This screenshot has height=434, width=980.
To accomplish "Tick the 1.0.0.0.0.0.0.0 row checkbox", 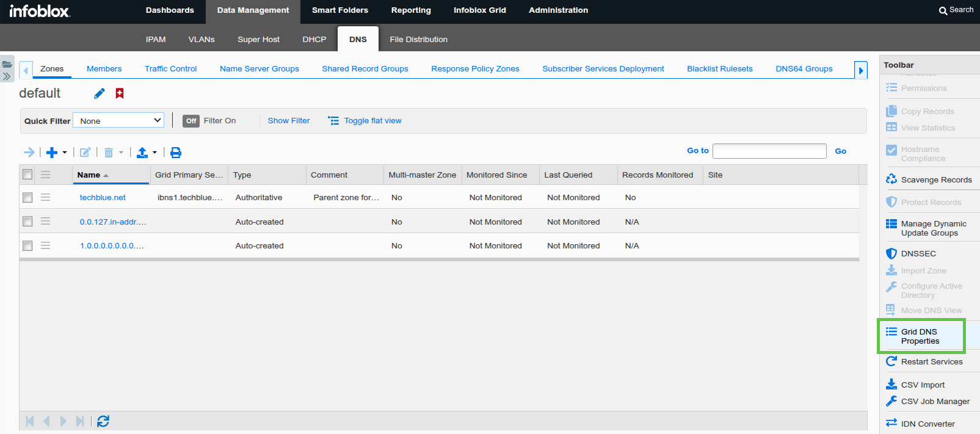I will tap(27, 245).
